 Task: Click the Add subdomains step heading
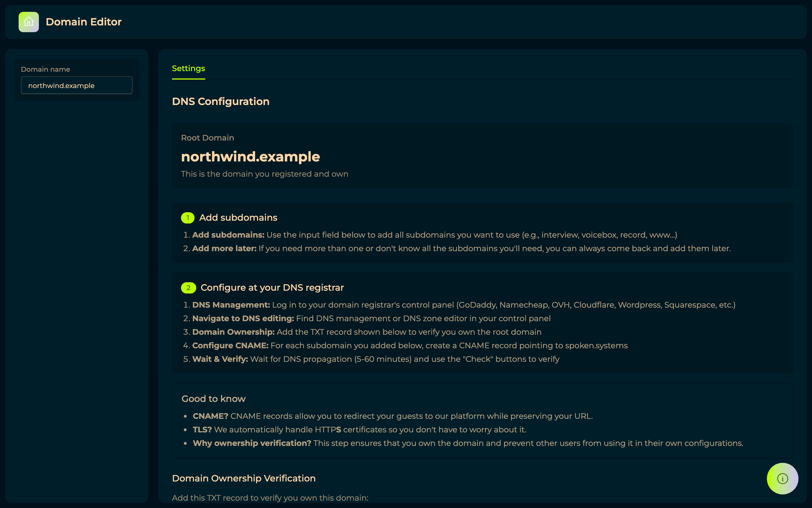coord(238,218)
